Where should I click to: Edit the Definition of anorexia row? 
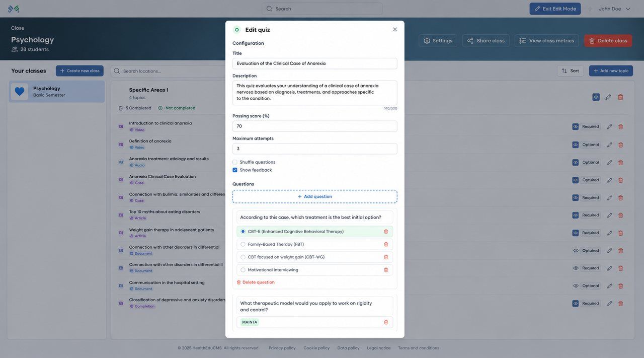coord(610,145)
